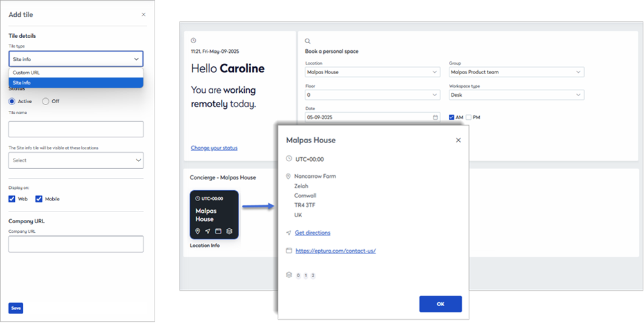Click the Save button in Add tile
644x323 pixels.
tap(16, 308)
